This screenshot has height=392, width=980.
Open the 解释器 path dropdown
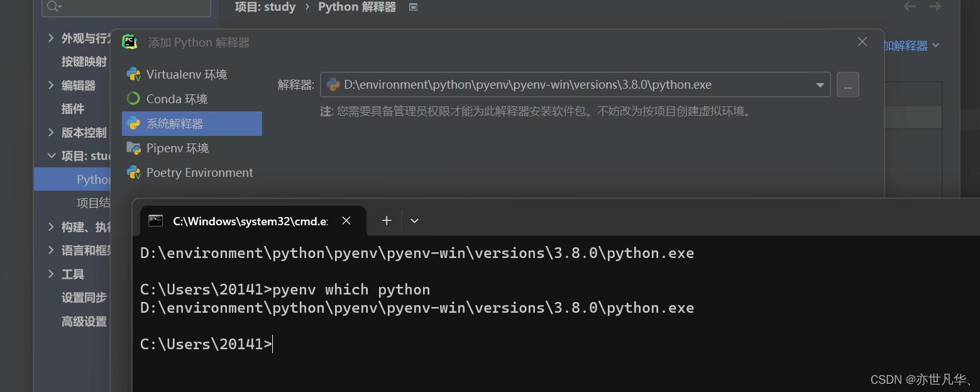point(820,85)
